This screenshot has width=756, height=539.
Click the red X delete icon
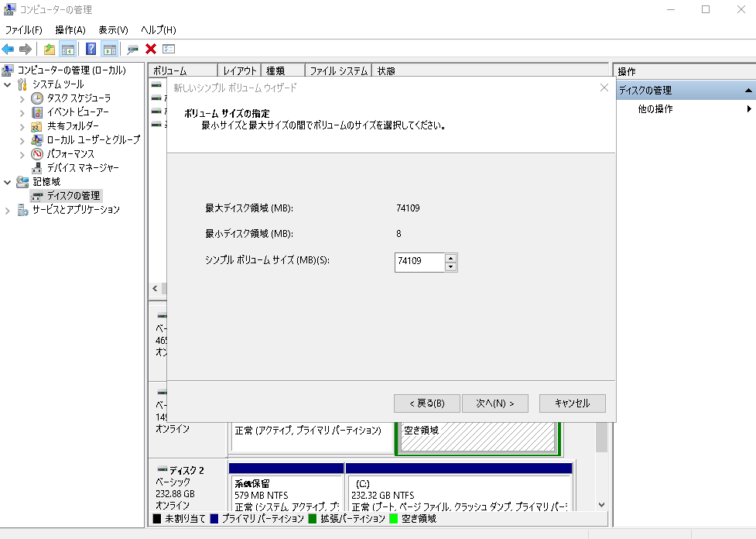pos(149,49)
